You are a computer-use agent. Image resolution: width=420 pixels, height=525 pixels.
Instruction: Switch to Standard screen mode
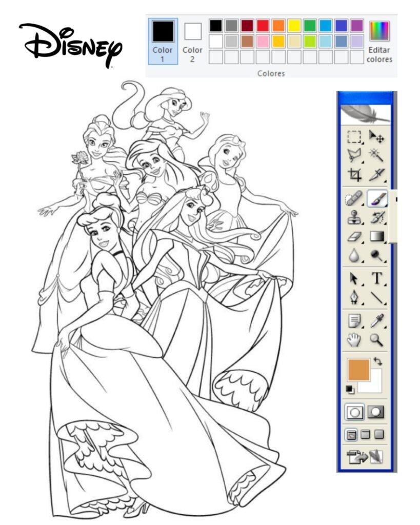pyautogui.click(x=351, y=435)
